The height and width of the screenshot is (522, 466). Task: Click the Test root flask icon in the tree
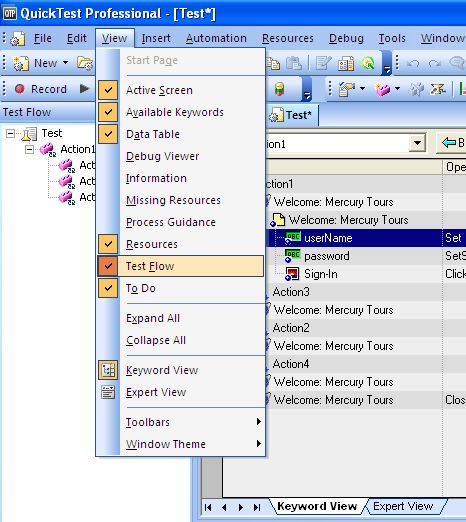[29, 134]
